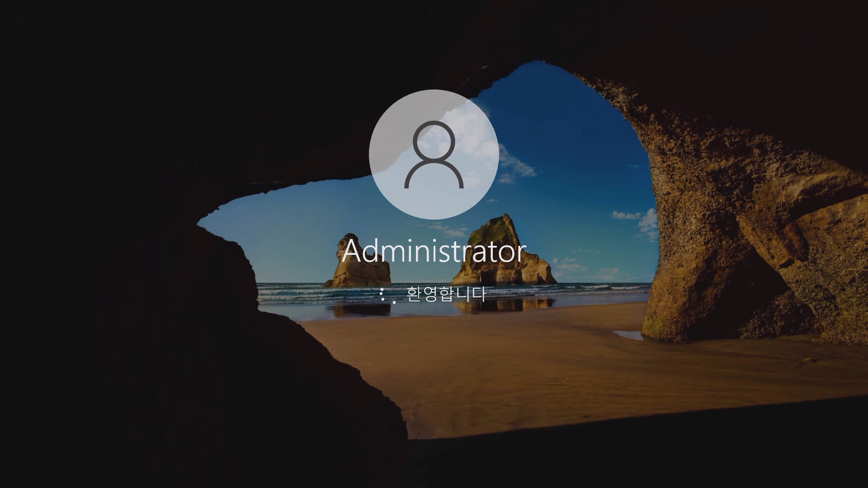868x488 pixels.
Task: Click the Administrator account name text
Action: click(x=434, y=251)
